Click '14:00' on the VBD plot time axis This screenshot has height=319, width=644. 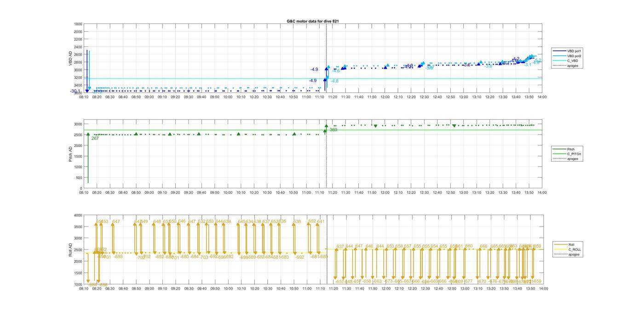(x=542, y=97)
